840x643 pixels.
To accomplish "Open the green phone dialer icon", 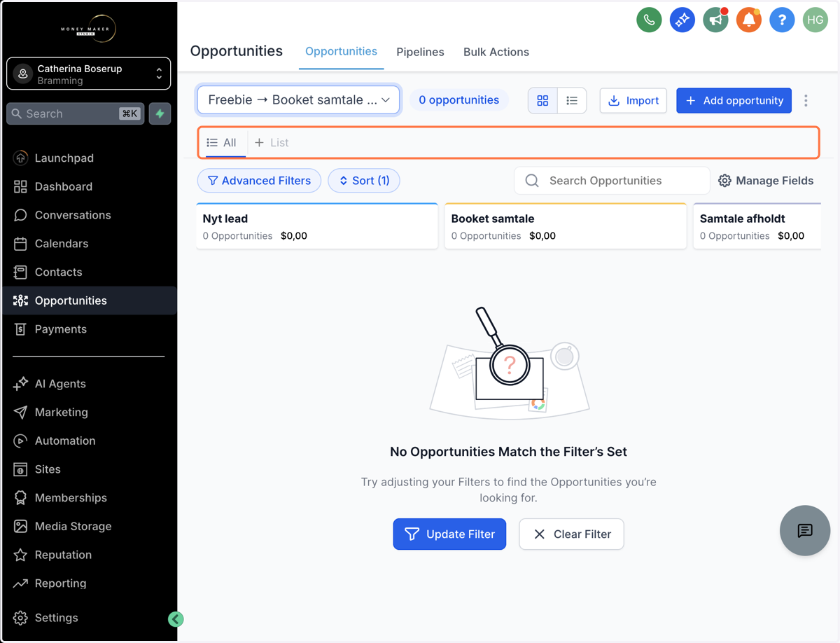I will 649,20.
